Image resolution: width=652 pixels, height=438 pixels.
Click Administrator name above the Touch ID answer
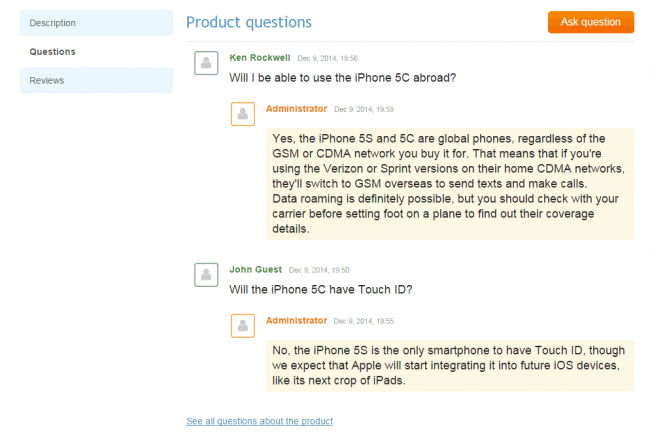pyautogui.click(x=296, y=320)
